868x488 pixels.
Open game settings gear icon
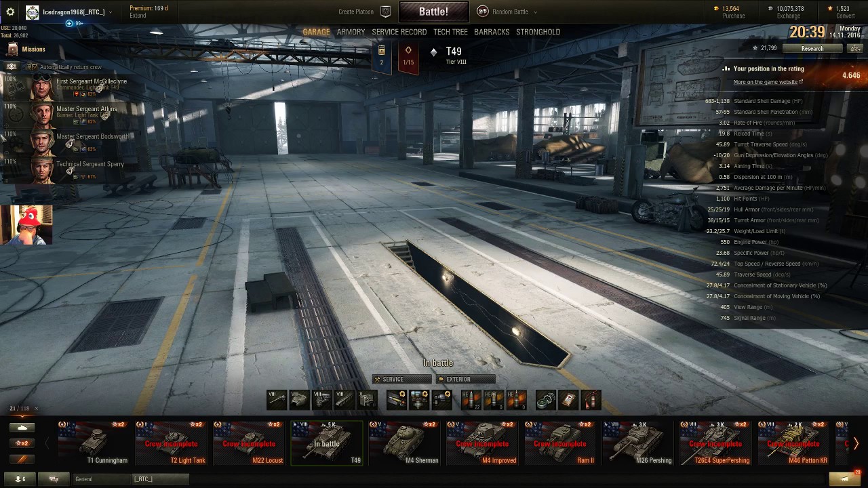point(10,12)
